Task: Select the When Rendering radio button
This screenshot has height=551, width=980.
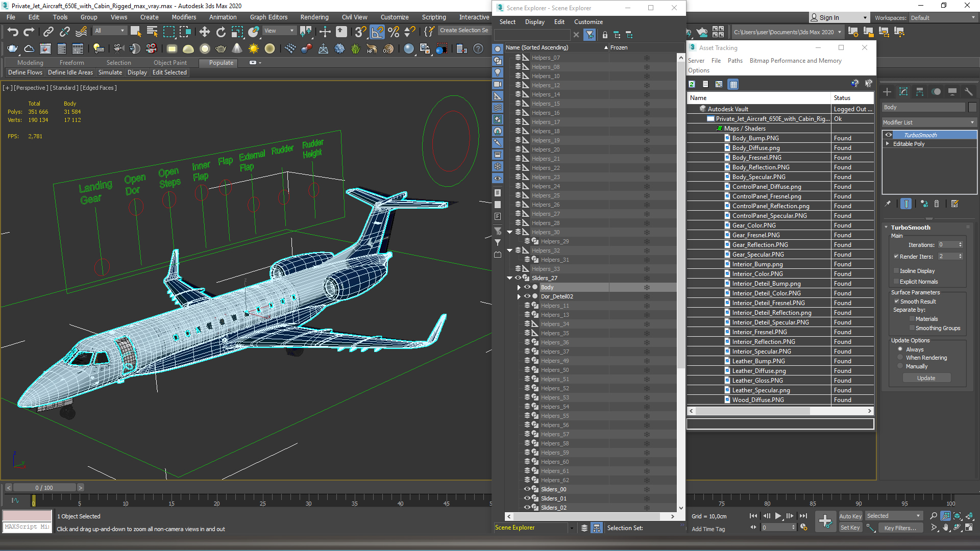Action: [x=900, y=358]
